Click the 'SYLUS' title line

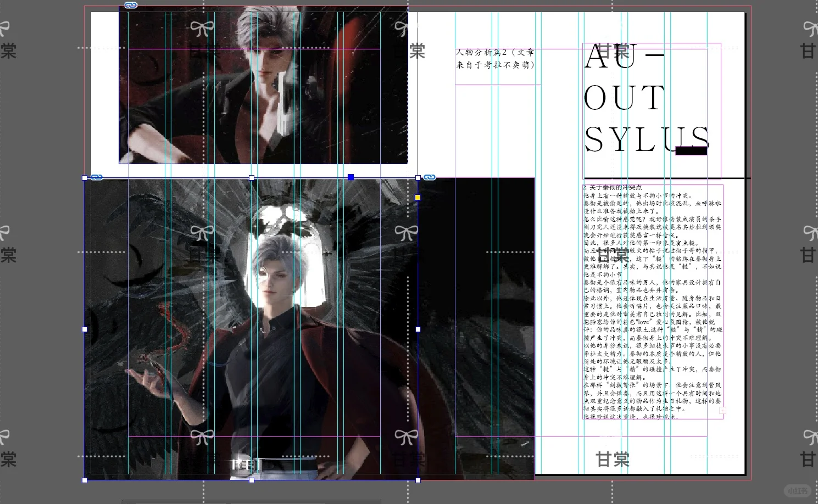pos(647,139)
